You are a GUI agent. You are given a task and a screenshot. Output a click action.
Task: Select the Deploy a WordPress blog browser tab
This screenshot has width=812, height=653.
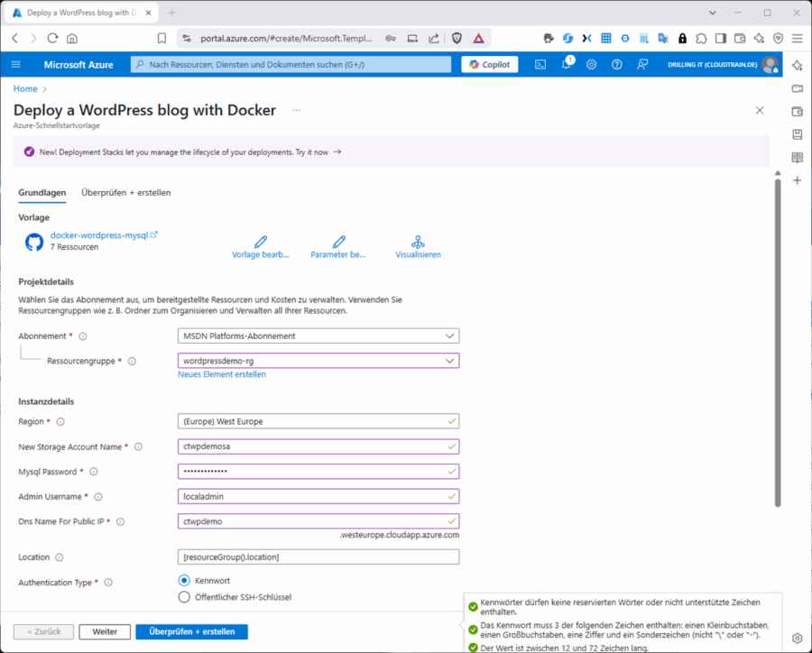[x=82, y=13]
